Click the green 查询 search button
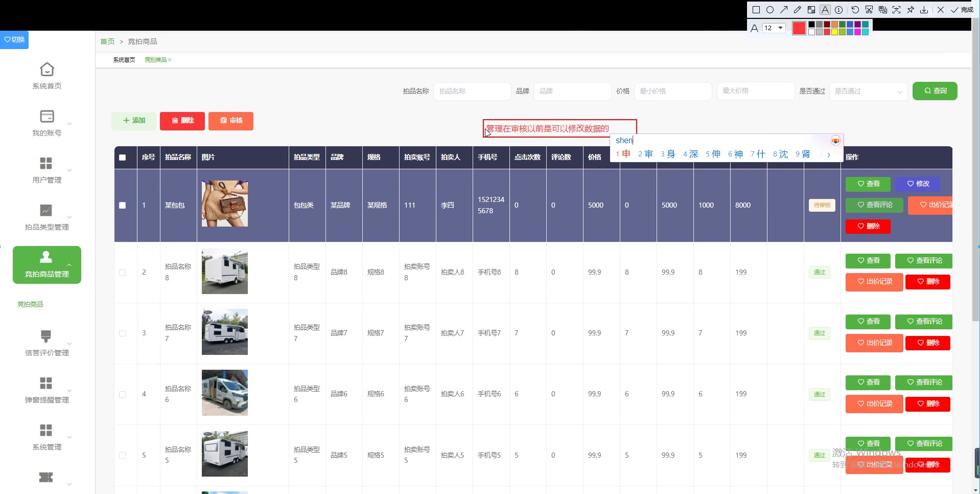This screenshot has height=494, width=980. tap(935, 91)
